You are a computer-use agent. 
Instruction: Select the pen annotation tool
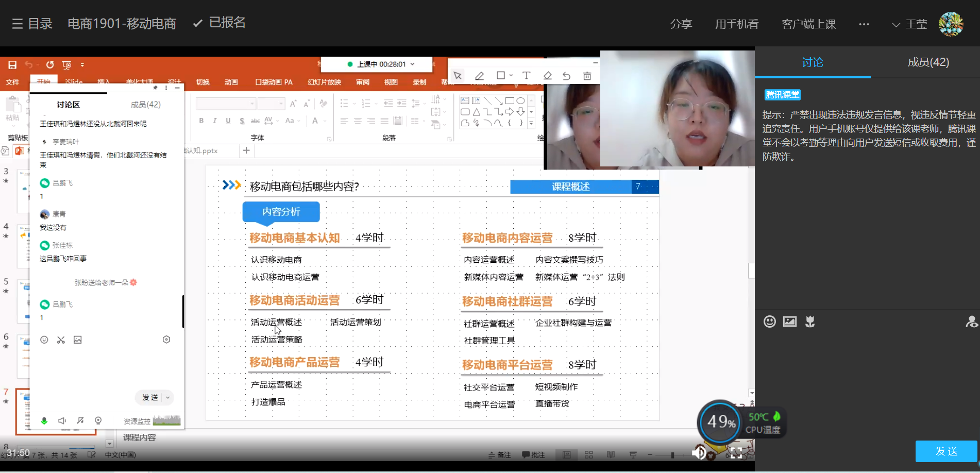tap(479, 76)
